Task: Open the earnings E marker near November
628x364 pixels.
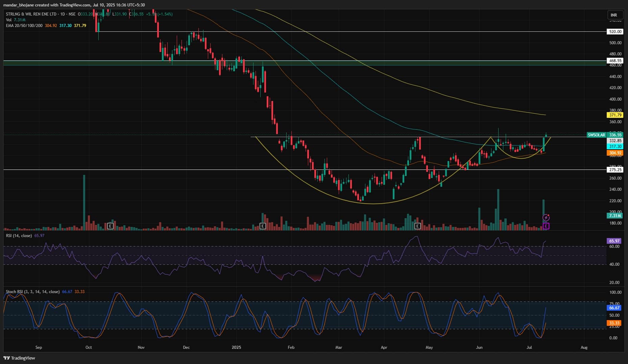Action: pos(110,226)
